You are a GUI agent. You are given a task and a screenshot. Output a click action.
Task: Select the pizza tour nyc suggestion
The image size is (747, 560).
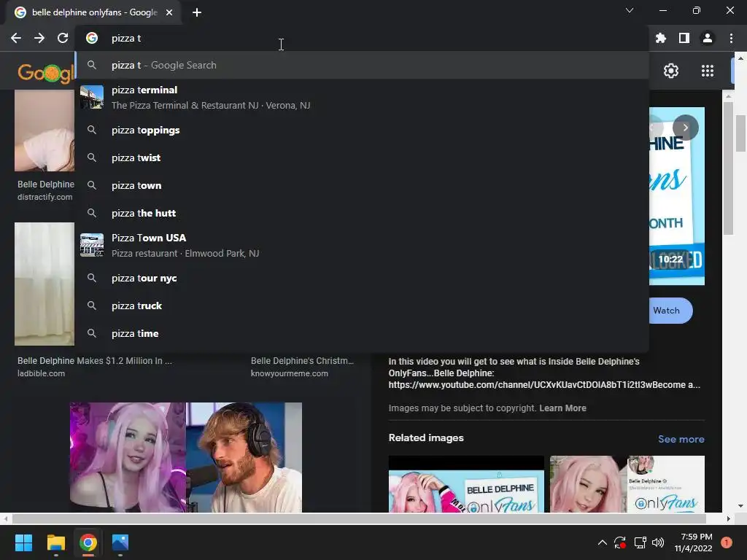[x=362, y=278]
